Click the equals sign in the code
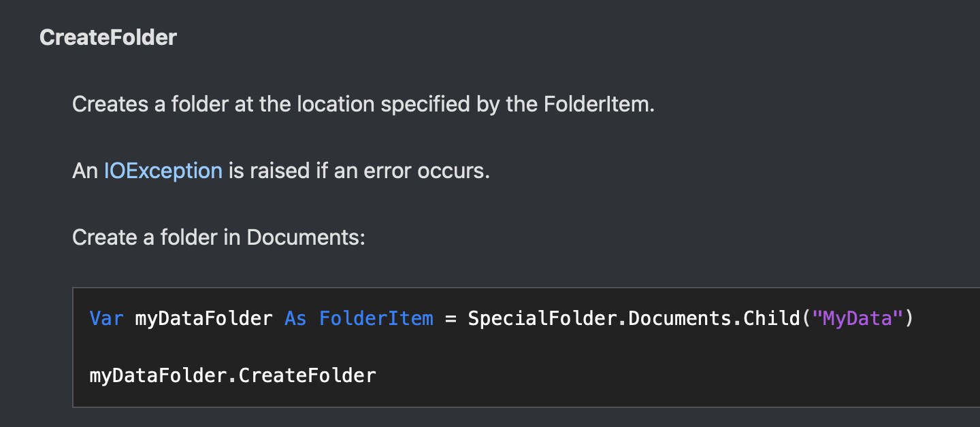 [451, 318]
